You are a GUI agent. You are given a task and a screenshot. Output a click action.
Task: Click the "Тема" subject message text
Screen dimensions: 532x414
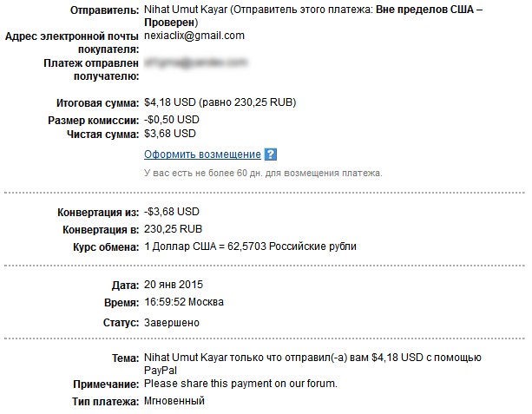click(x=312, y=358)
